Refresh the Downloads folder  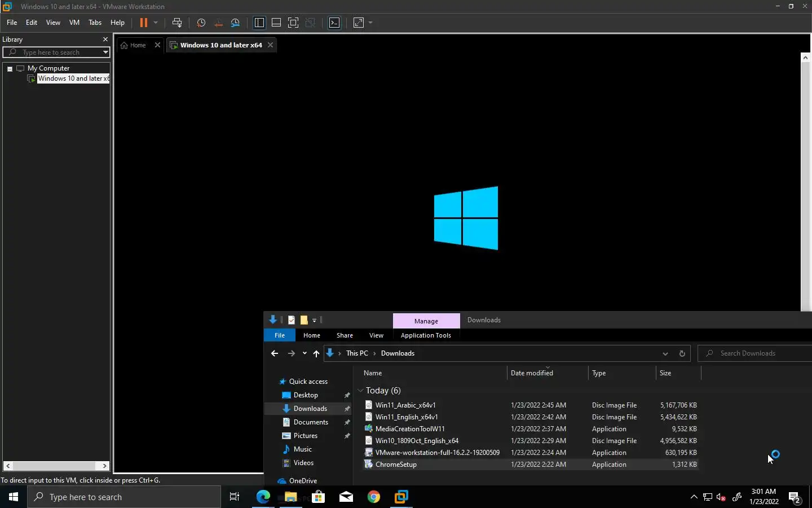click(682, 353)
